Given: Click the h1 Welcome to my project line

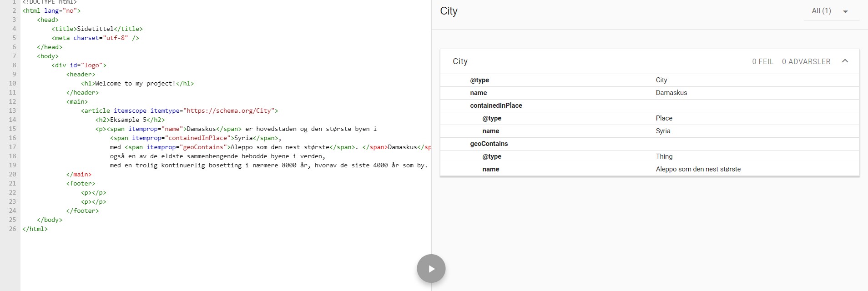Looking at the screenshot, I should point(137,83).
